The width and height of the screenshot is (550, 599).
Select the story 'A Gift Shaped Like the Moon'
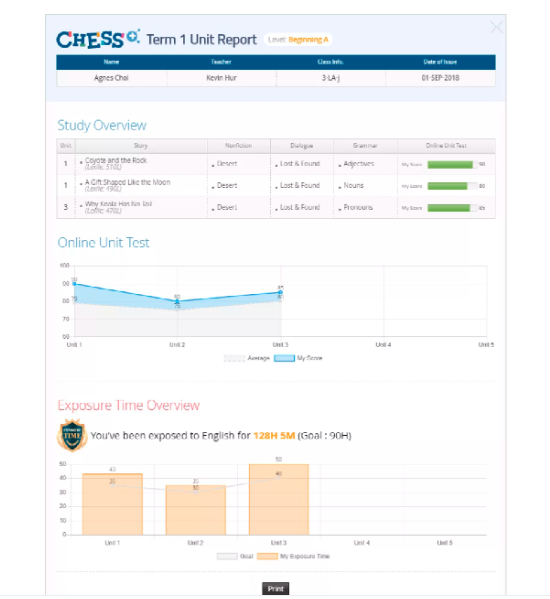tap(128, 182)
